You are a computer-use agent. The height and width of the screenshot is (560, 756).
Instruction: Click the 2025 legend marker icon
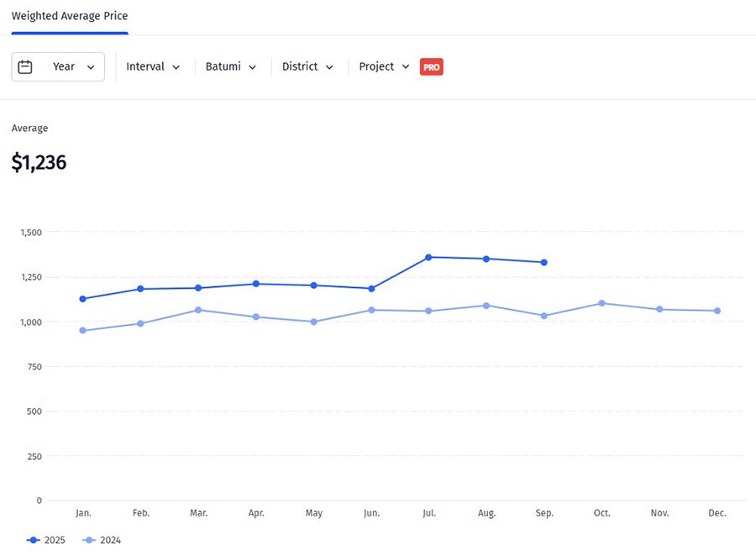[34, 541]
